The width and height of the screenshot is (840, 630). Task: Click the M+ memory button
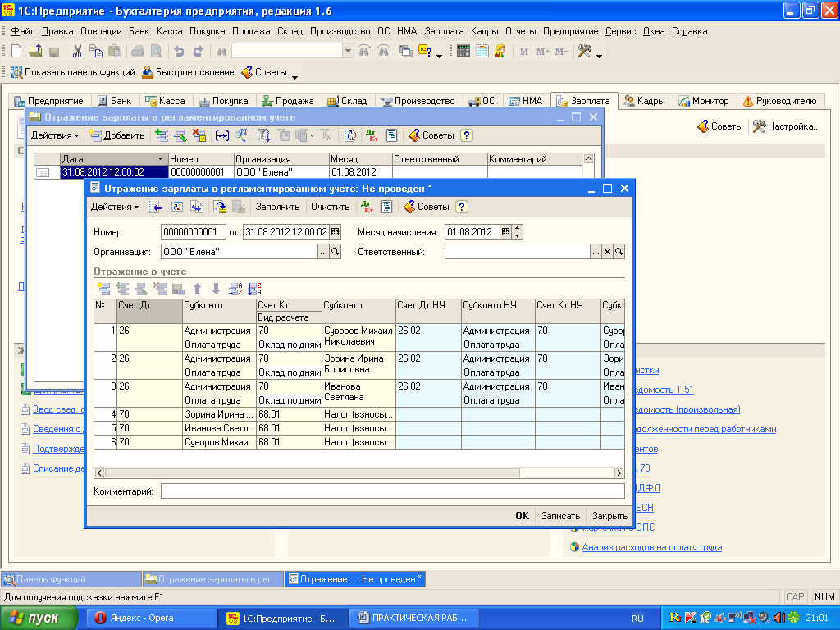[543, 52]
